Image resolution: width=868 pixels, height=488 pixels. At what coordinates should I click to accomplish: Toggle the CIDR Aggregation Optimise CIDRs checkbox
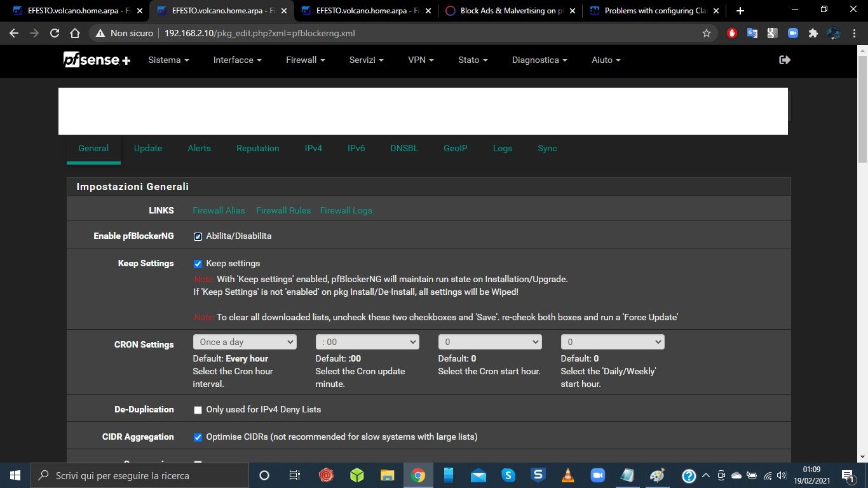198,437
